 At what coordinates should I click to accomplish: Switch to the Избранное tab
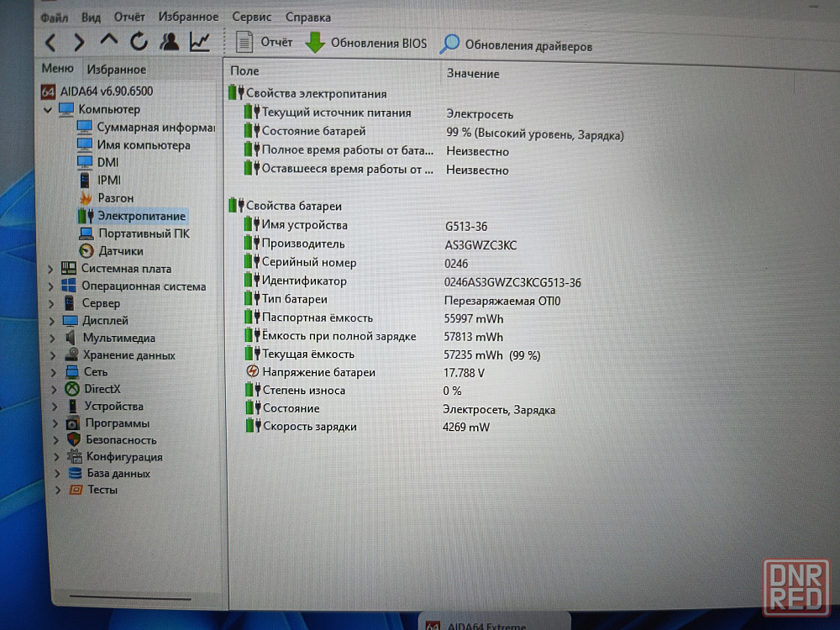tap(116, 70)
